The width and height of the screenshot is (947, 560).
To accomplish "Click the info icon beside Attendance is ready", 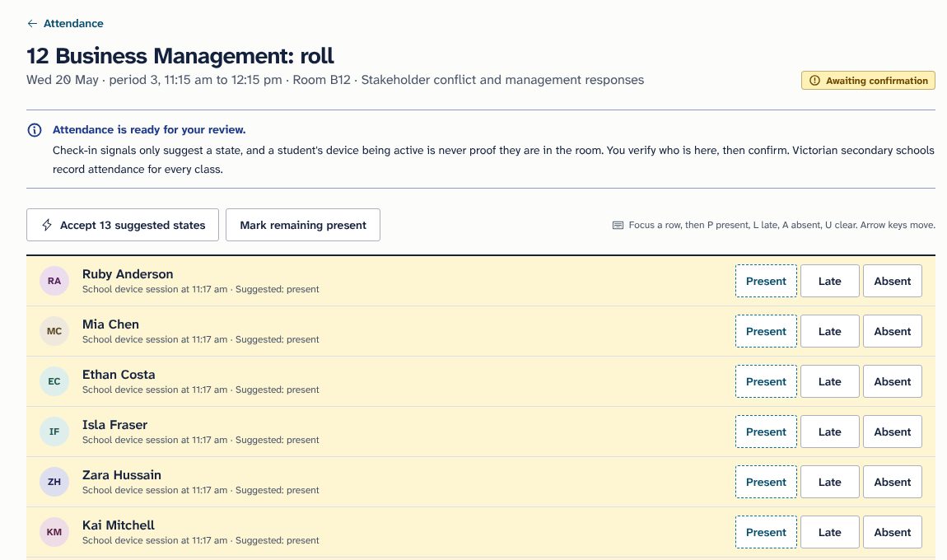I will point(35,130).
